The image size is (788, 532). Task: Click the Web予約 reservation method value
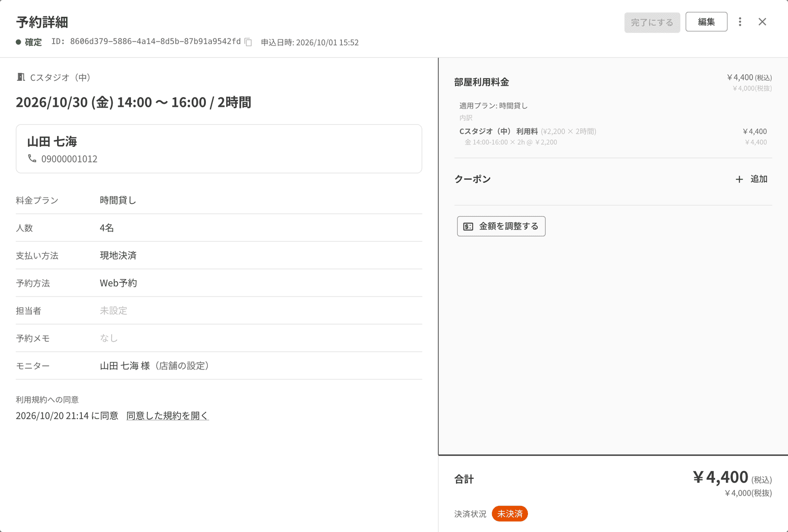pyautogui.click(x=119, y=283)
